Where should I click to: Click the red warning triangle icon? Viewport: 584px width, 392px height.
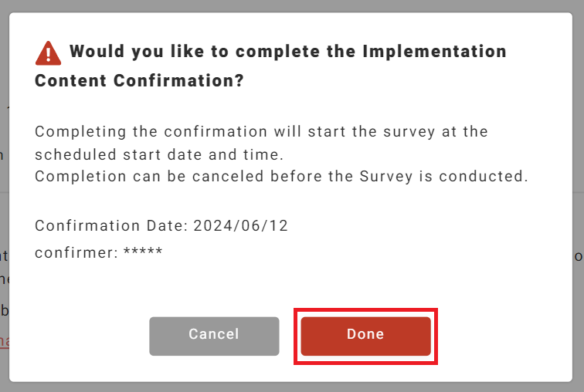pyautogui.click(x=48, y=52)
